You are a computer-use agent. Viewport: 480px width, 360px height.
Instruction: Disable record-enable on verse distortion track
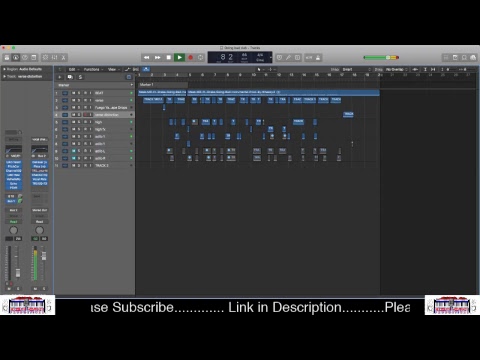[85, 115]
